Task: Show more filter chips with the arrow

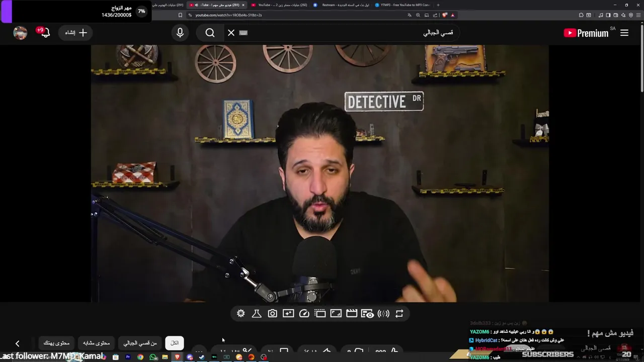Action: click(x=17, y=343)
